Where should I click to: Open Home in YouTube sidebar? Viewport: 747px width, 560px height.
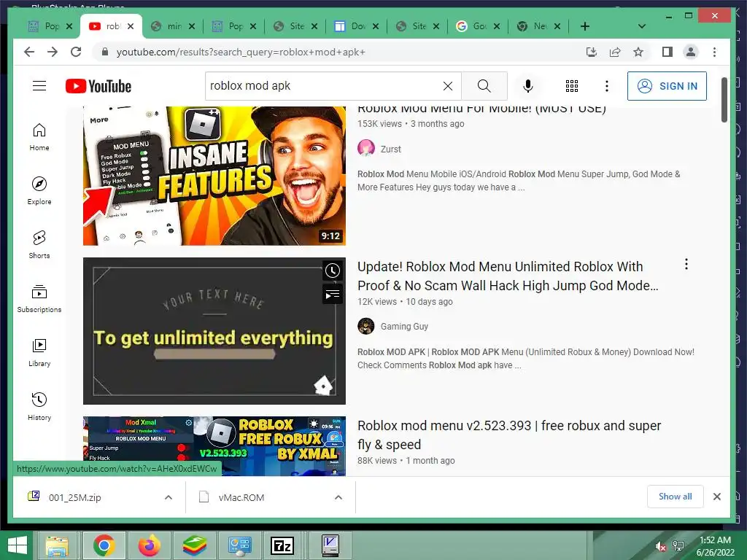[39, 137]
